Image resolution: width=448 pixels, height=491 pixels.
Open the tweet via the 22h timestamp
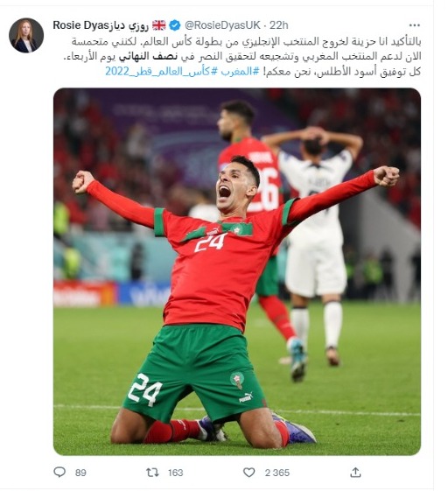279,25
